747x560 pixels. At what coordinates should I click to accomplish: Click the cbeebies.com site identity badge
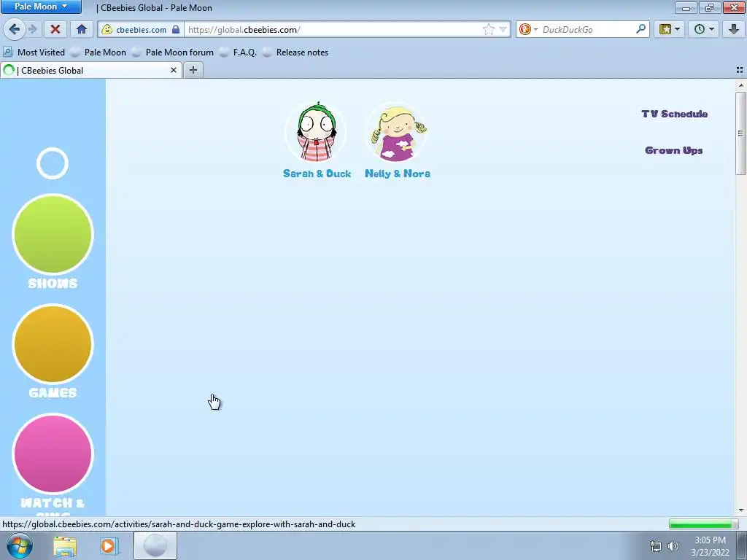141,29
